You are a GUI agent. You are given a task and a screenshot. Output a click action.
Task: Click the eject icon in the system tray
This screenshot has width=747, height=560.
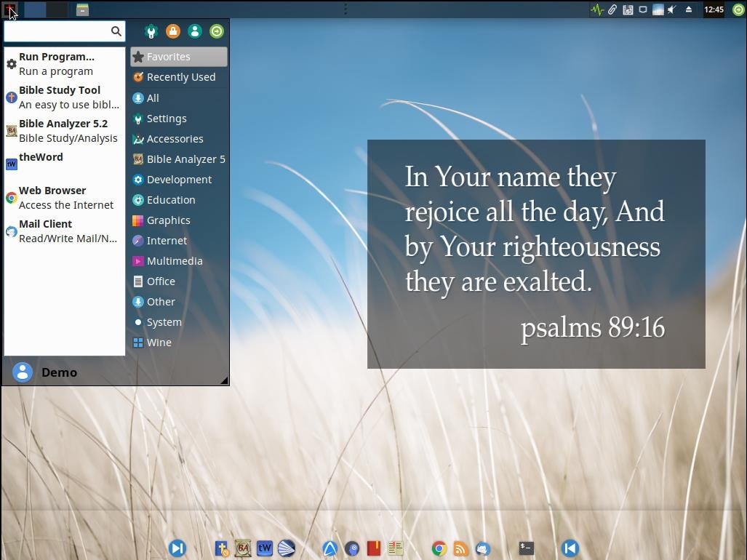click(688, 9)
